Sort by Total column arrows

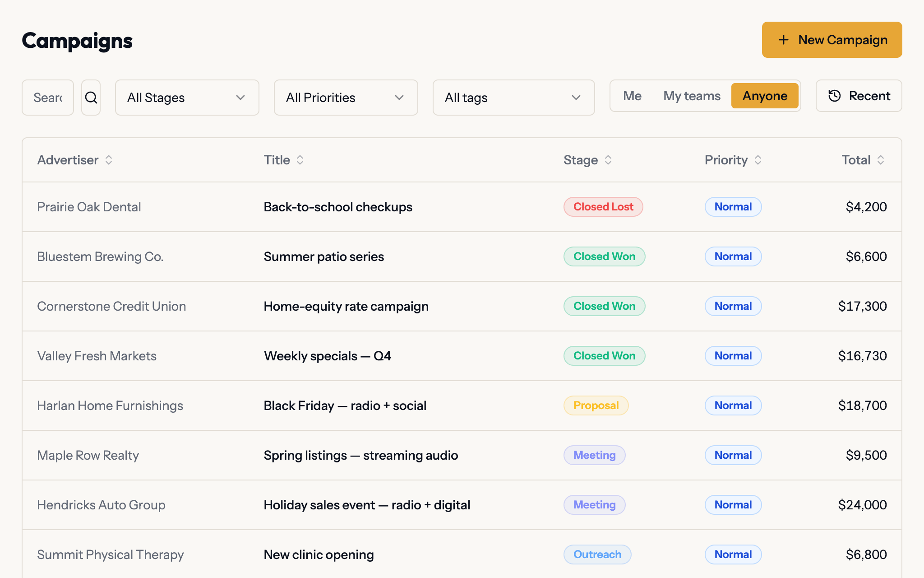pos(881,160)
